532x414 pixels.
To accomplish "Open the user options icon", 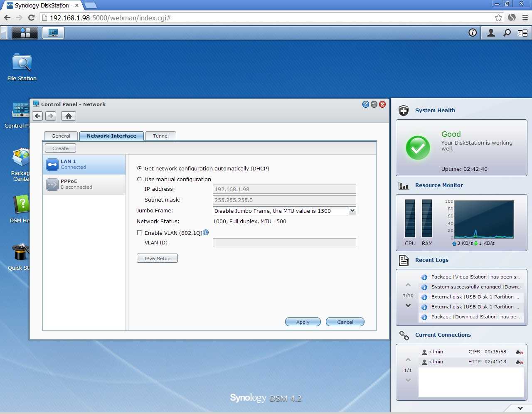I will [x=491, y=33].
